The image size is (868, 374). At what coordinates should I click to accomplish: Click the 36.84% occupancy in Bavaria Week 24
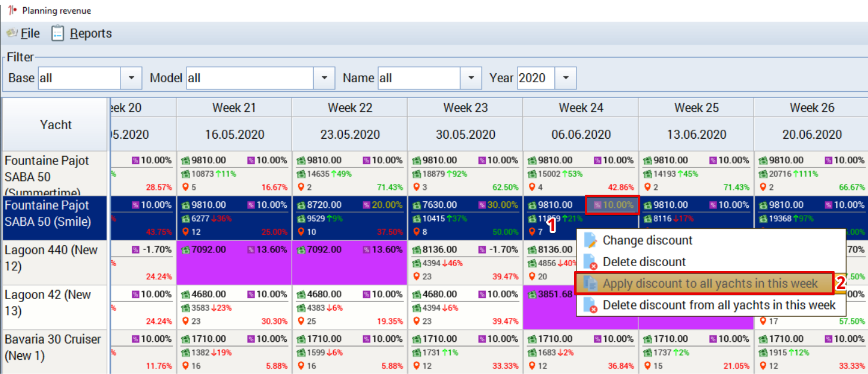[622, 366]
